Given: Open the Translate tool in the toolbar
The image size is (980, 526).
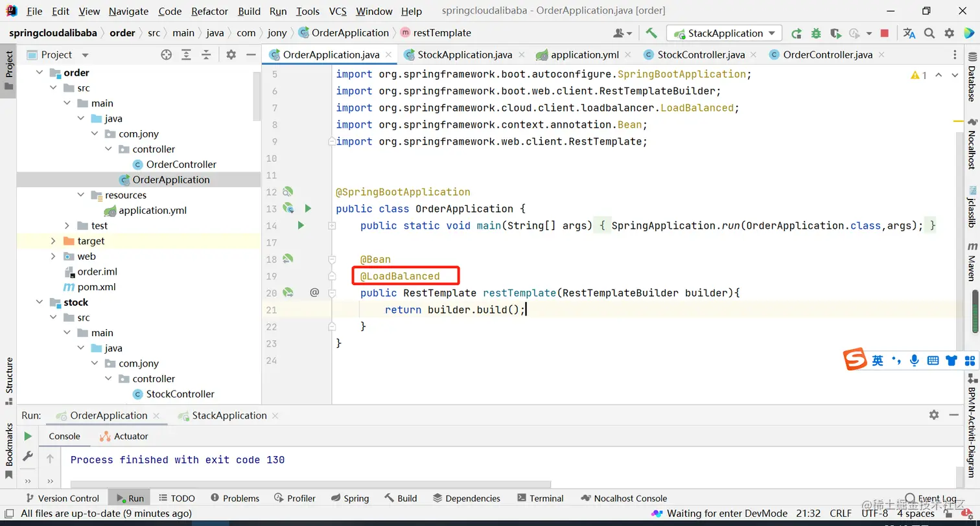Looking at the screenshot, I should 909,33.
